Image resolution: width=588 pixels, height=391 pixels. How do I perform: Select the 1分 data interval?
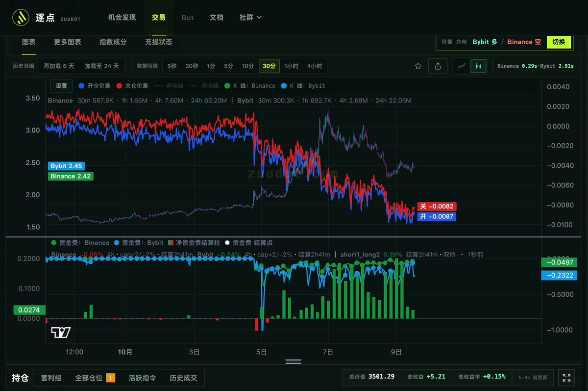(211, 66)
